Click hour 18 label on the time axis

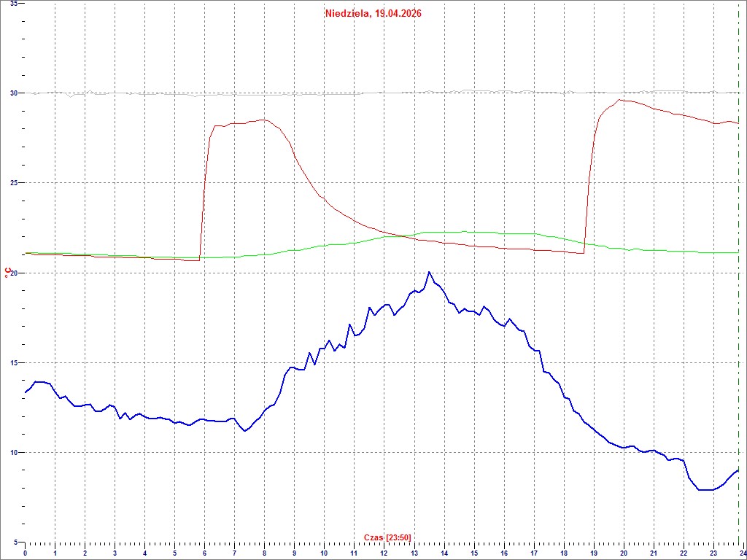563,553
